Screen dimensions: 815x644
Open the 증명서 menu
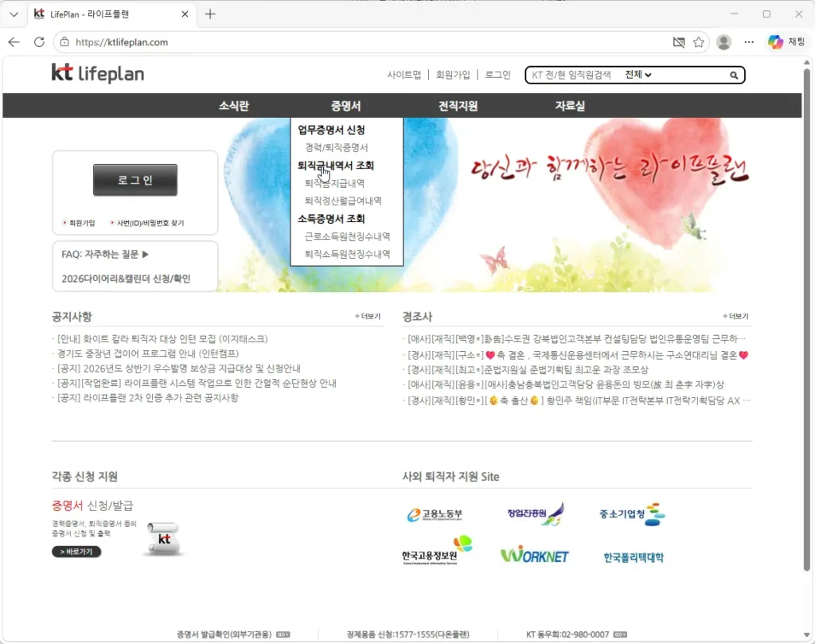(x=345, y=106)
